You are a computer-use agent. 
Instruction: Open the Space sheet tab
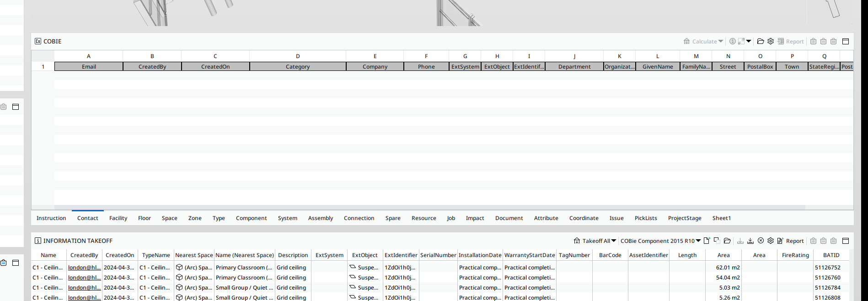169,218
